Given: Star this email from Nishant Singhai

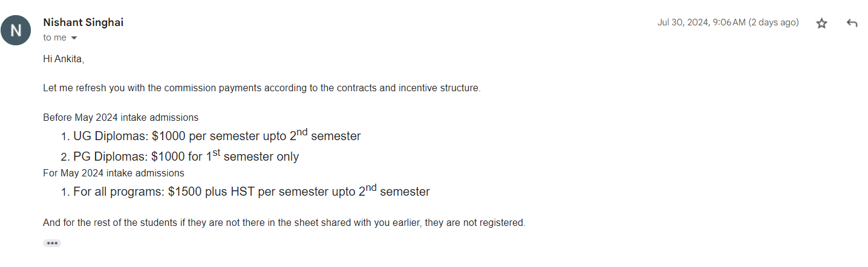Looking at the screenshot, I should [x=821, y=23].
